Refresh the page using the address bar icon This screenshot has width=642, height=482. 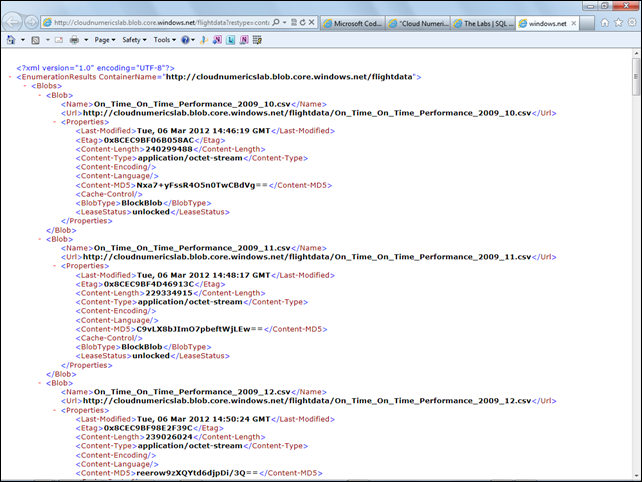pyautogui.click(x=303, y=23)
